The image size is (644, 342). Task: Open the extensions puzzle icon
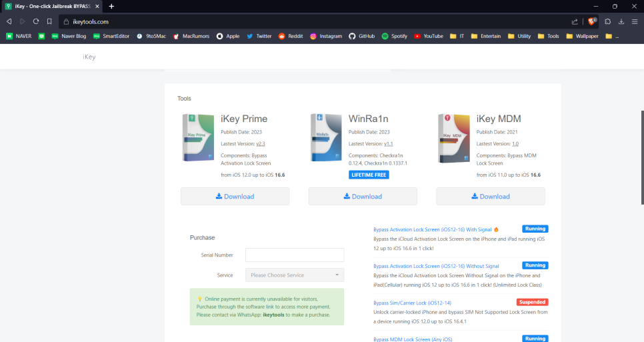(x=608, y=21)
